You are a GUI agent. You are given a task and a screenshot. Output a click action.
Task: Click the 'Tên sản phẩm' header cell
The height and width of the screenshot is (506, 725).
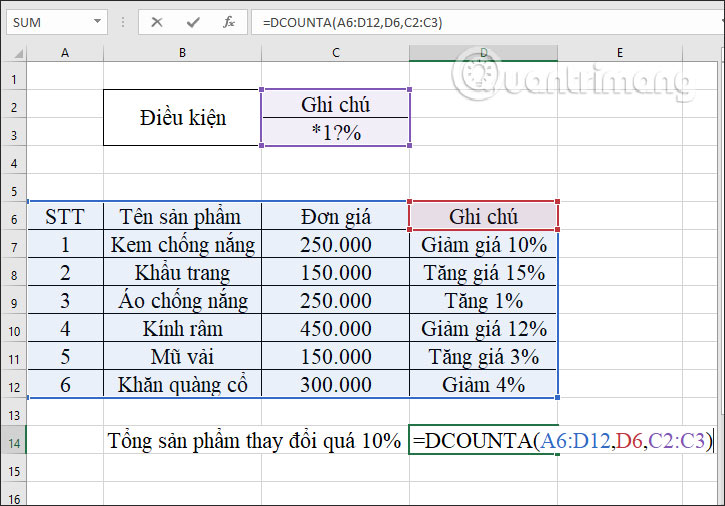pyautogui.click(x=182, y=216)
